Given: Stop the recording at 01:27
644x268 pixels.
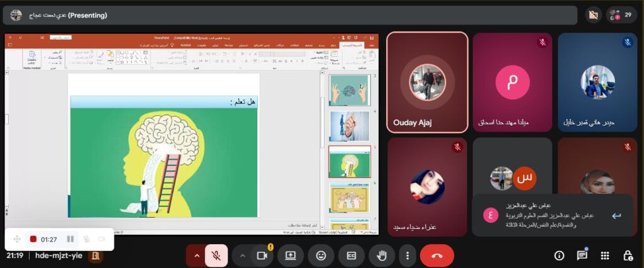Looking at the screenshot, I should [33, 239].
